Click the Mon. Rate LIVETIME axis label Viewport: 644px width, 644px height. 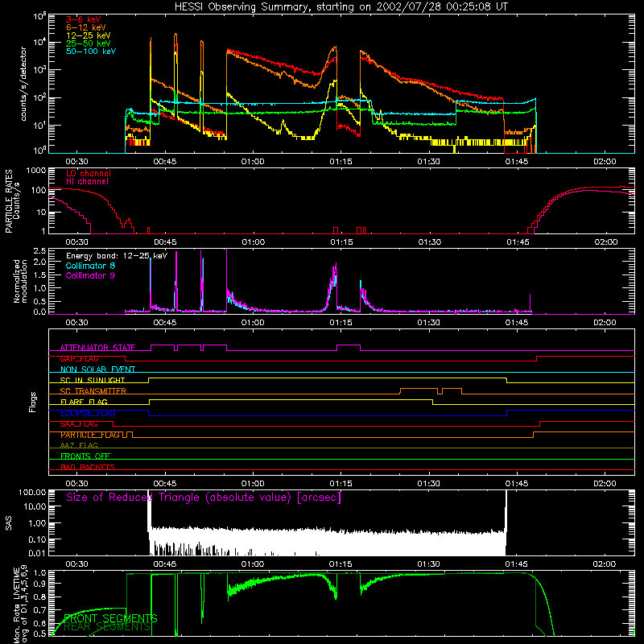pyautogui.click(x=20, y=605)
